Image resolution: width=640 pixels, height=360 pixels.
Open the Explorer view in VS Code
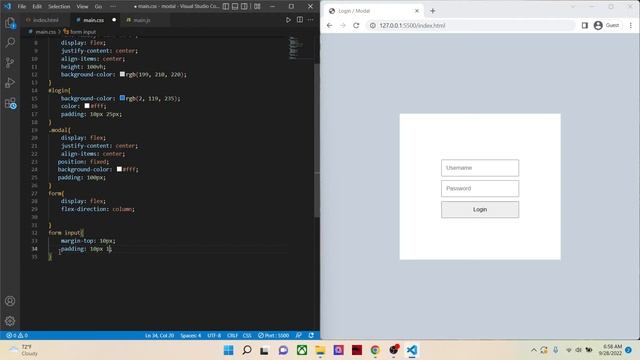point(10,23)
